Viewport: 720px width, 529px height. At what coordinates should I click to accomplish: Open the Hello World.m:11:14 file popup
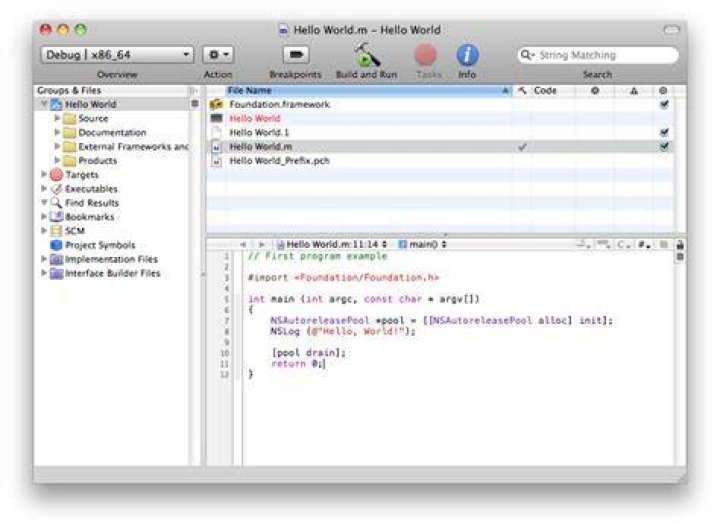pyautogui.click(x=332, y=245)
